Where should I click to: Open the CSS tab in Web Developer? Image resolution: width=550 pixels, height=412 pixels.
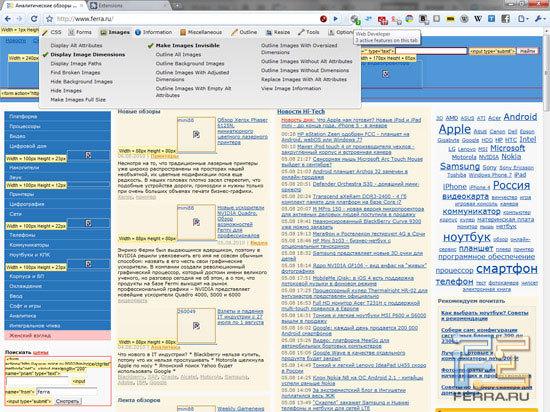52,32
